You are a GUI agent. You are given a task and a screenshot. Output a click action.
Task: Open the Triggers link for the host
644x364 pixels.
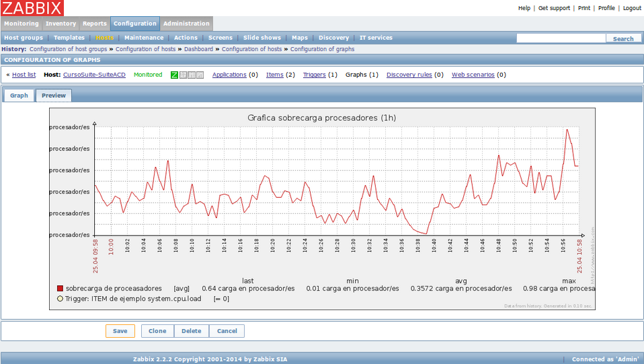[314, 75]
